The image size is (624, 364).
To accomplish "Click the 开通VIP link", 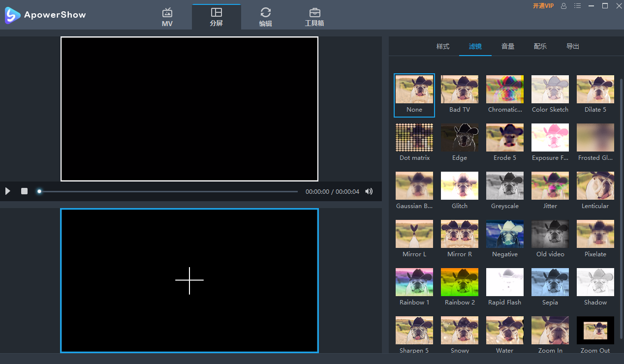I will tap(543, 6).
